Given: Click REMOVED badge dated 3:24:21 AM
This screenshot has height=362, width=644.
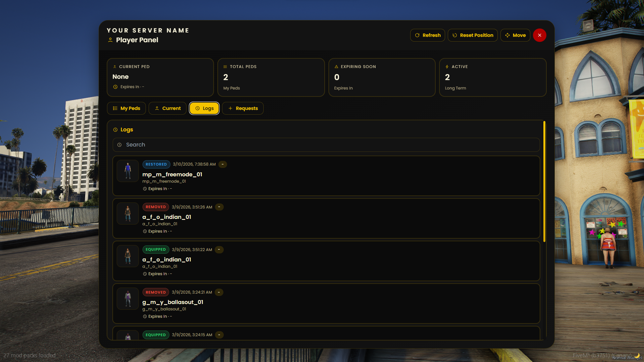Looking at the screenshot, I should (x=156, y=292).
